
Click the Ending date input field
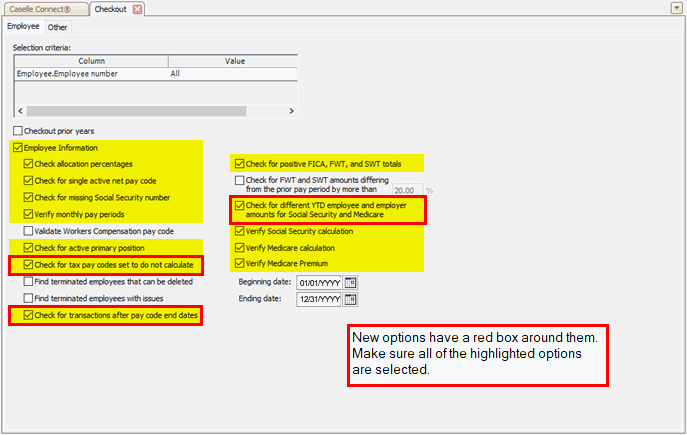318,299
